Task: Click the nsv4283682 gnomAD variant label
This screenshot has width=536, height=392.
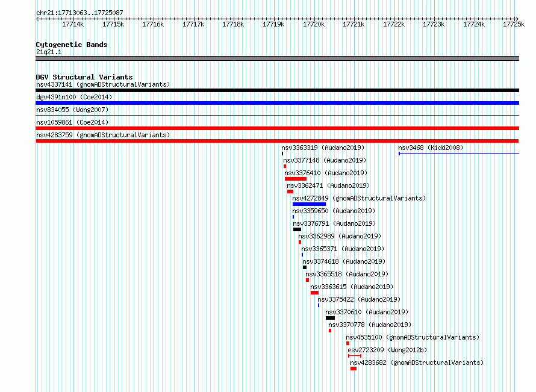Action: [417, 362]
